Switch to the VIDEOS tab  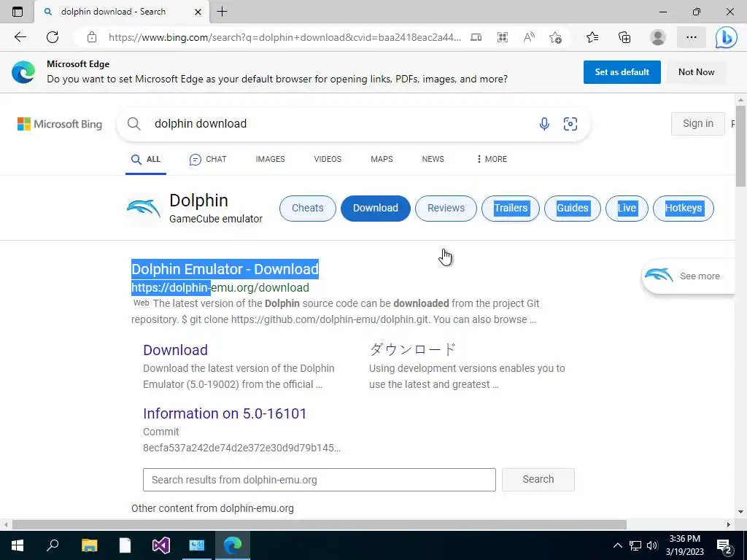(328, 159)
